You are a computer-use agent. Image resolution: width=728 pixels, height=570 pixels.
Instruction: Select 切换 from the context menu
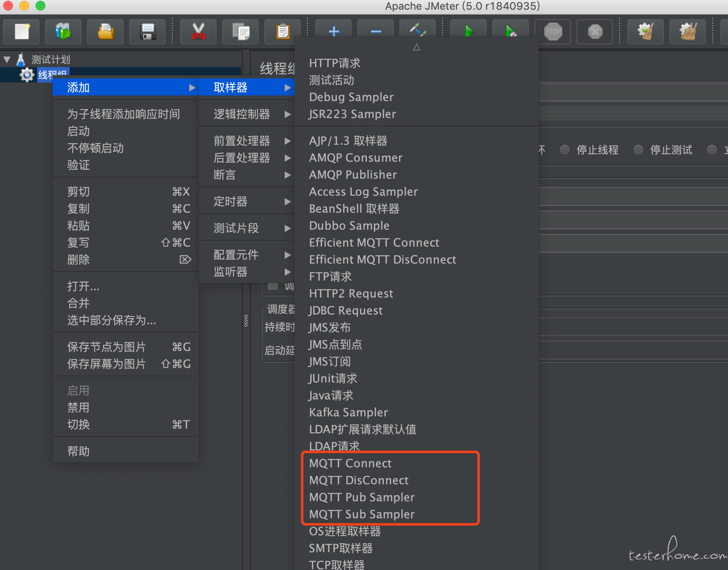[x=125, y=424]
